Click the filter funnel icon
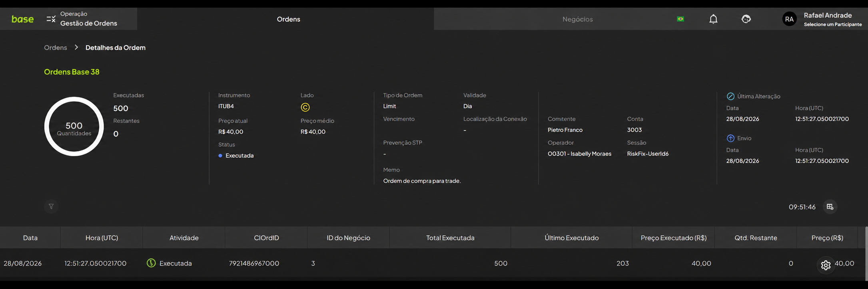 coord(51,206)
